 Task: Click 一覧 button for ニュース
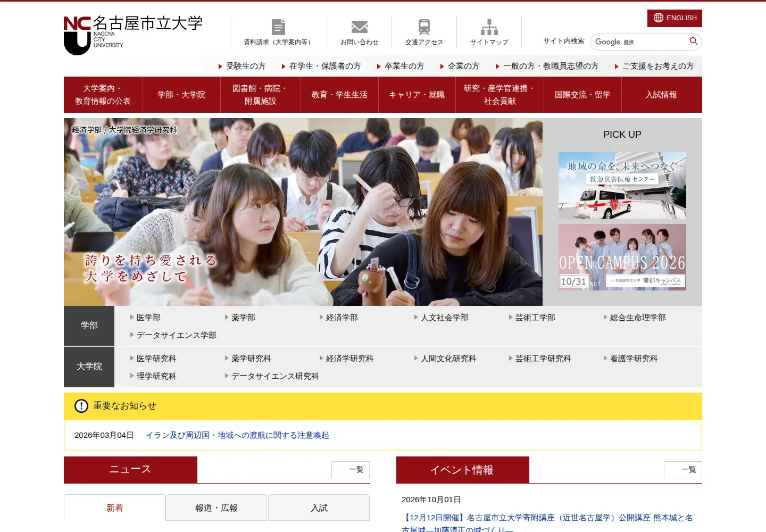pyautogui.click(x=351, y=470)
